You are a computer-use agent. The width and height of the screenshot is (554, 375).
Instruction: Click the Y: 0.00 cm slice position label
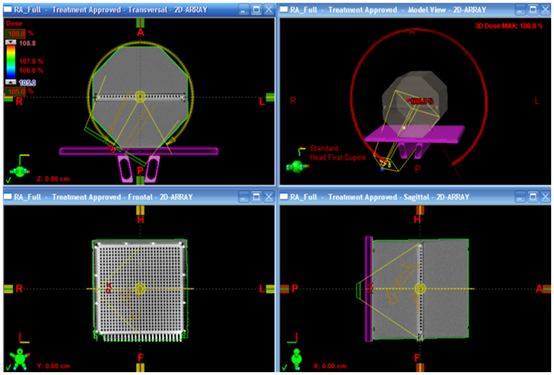pyautogui.click(x=53, y=366)
